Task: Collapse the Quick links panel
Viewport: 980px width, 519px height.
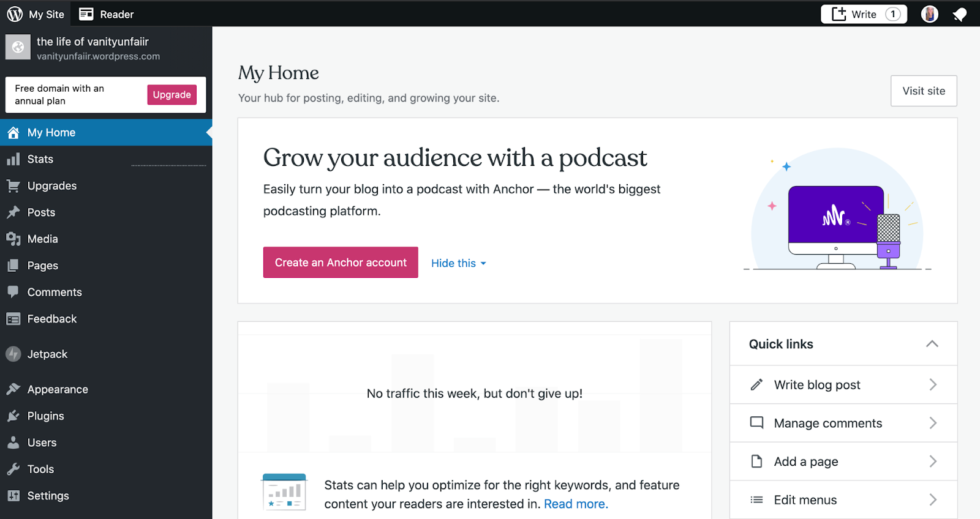Action: [932, 344]
